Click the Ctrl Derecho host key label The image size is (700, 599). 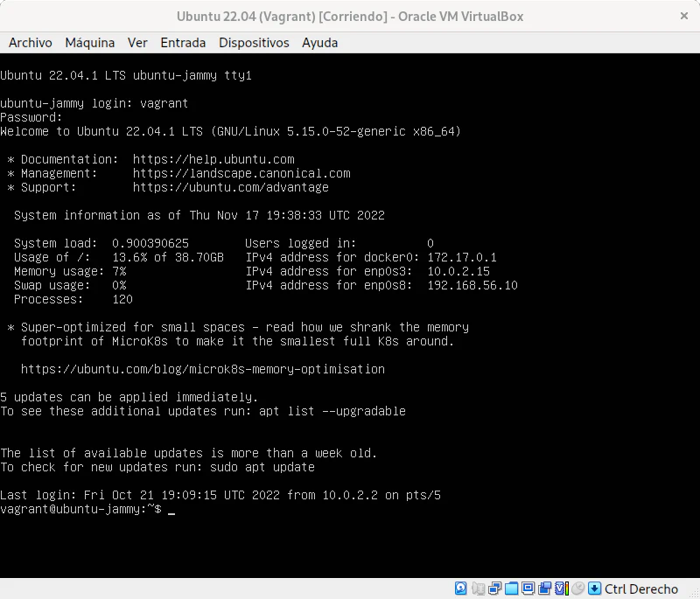(x=641, y=589)
